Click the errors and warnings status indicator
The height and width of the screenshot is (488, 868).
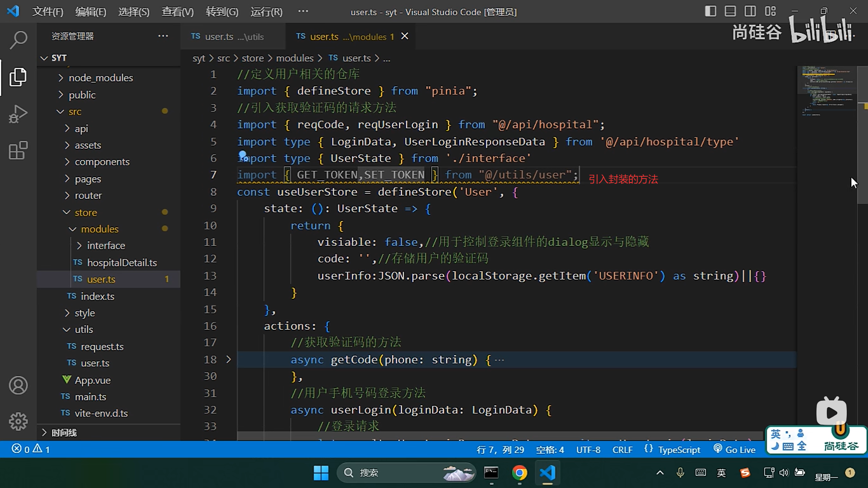pos(31,449)
